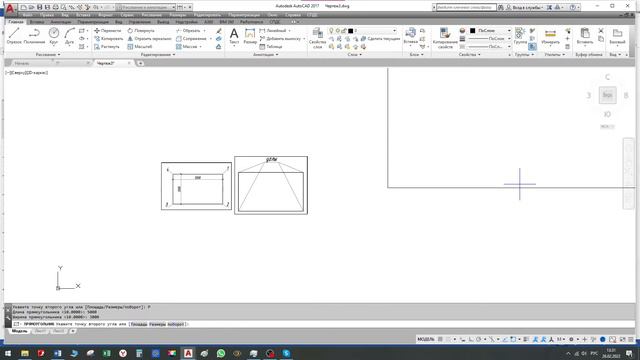Toggle lineweight display in status bar
Image resolution: width=640 pixels, height=360 pixels.
pos(526,339)
